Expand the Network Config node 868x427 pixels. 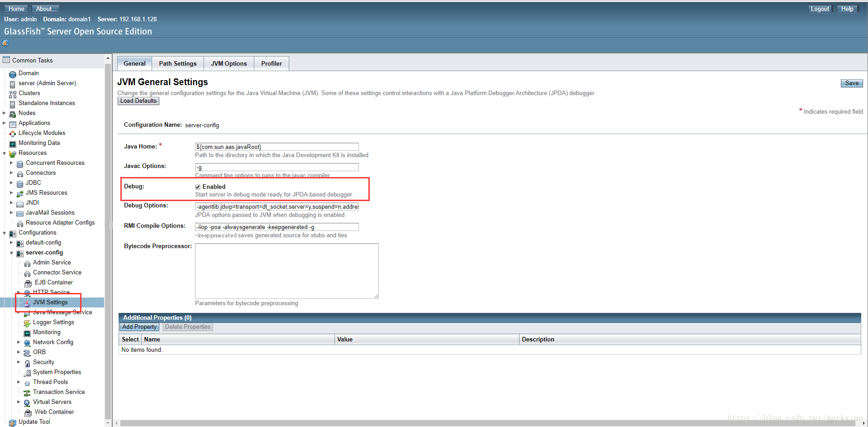click(19, 342)
